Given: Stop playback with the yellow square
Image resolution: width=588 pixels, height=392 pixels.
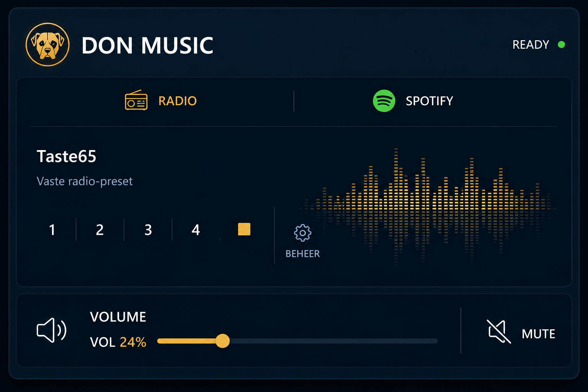Looking at the screenshot, I should [244, 229].
